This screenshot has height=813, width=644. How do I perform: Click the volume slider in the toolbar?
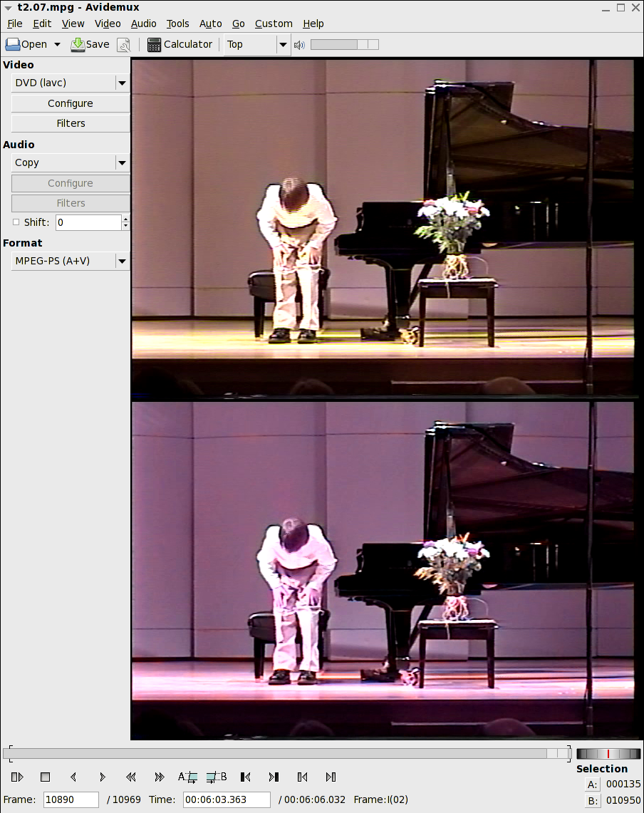point(344,45)
